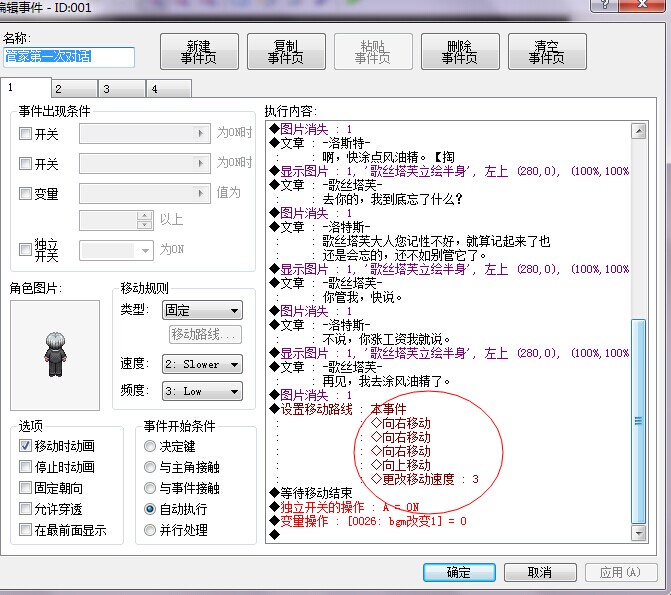The width and height of the screenshot is (671, 595).
Task: Check the 固定朝向 option
Action: click(25, 488)
